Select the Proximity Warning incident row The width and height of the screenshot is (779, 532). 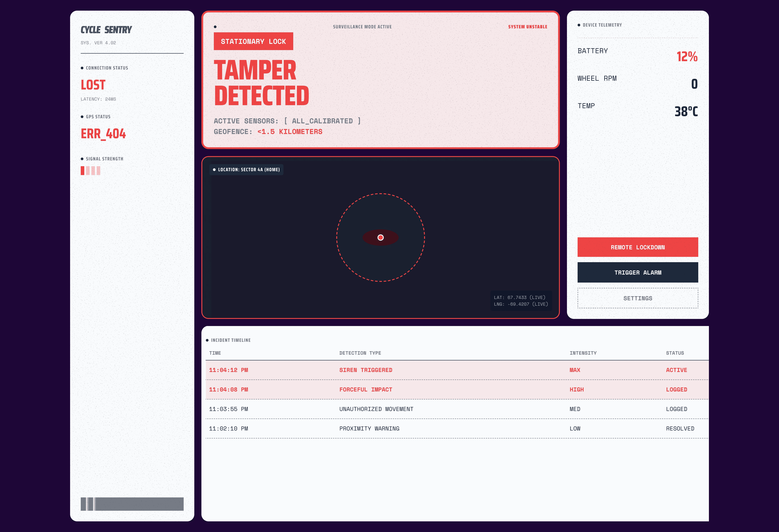[x=369, y=428]
